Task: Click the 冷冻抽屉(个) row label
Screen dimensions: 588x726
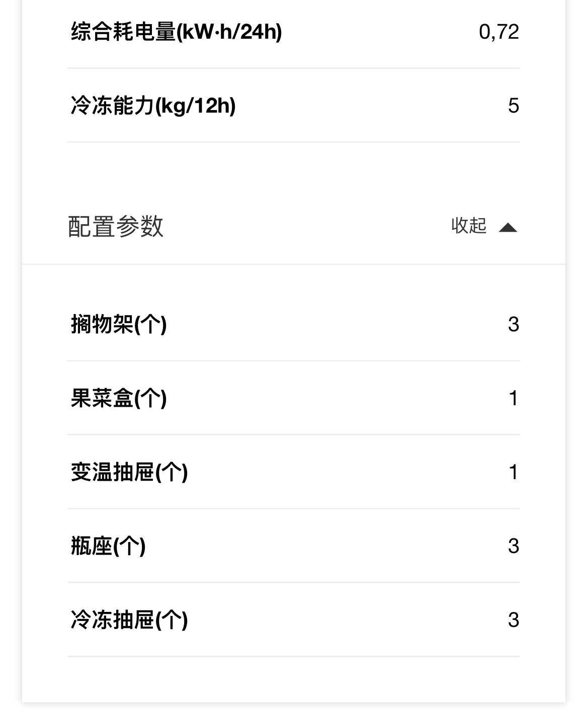Action: click(129, 620)
